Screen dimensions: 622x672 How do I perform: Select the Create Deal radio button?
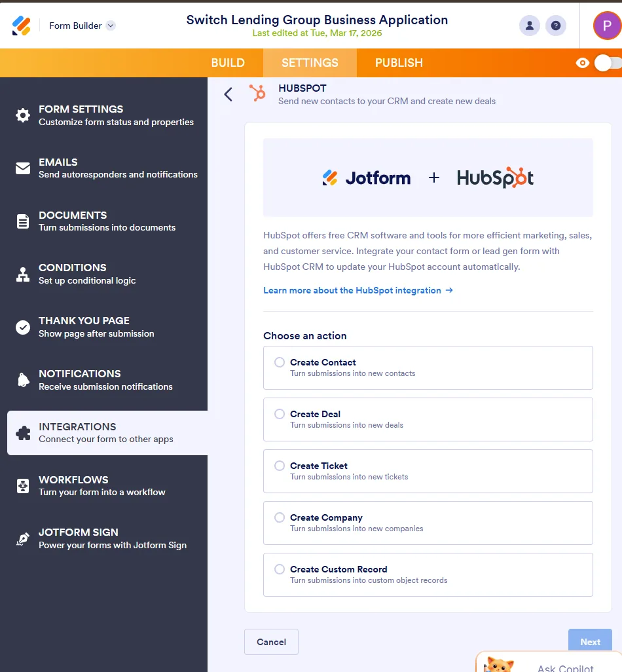pos(280,414)
